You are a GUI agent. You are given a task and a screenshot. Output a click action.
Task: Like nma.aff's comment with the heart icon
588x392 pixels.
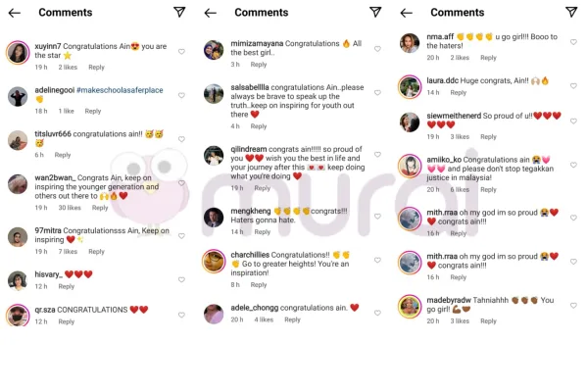tap(573, 42)
